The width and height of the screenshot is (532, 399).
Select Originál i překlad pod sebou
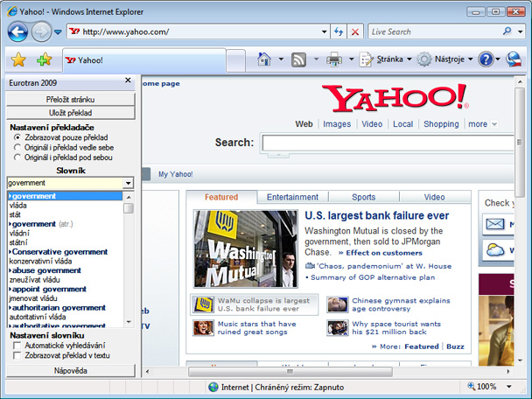[x=17, y=157]
